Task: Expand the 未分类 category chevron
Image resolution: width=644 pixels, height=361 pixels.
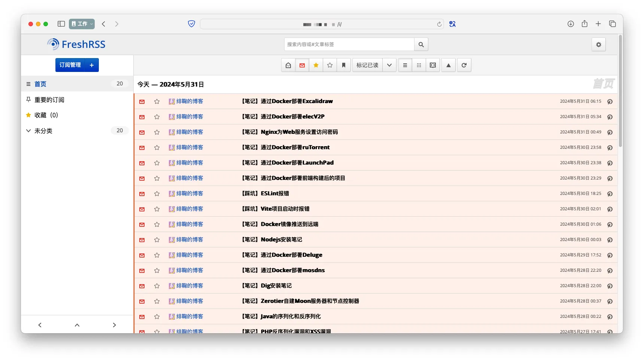Action: [x=28, y=131]
